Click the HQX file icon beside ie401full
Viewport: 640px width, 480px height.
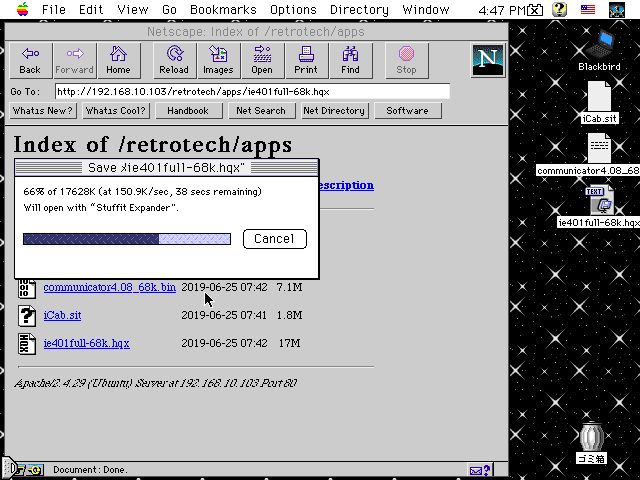point(27,343)
